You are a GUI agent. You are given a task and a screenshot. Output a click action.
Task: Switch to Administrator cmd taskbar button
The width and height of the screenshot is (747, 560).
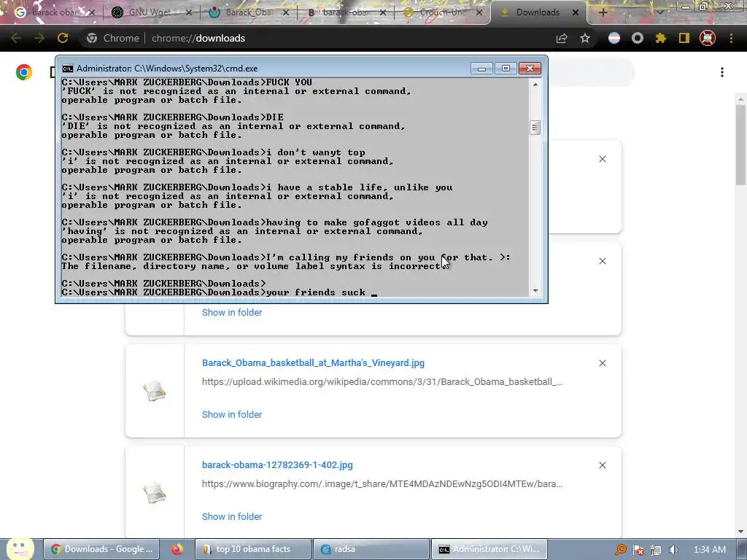click(489, 549)
